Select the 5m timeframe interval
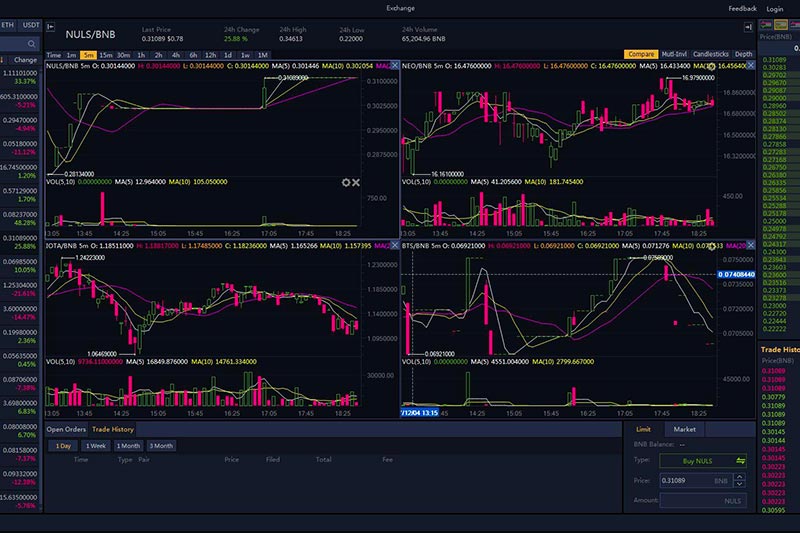The height and width of the screenshot is (533, 800). (89, 54)
